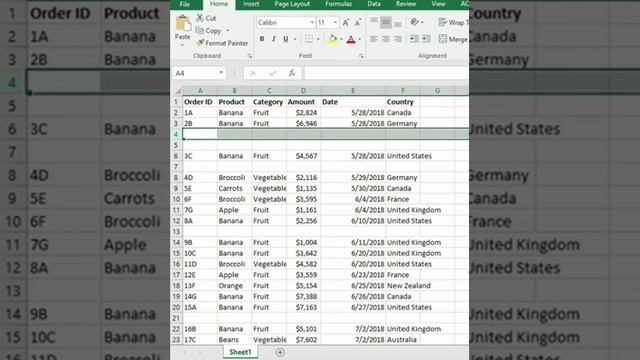This screenshot has height=360, width=640.
Task: Open the Calibri font name dropdown
Action: 312,22
